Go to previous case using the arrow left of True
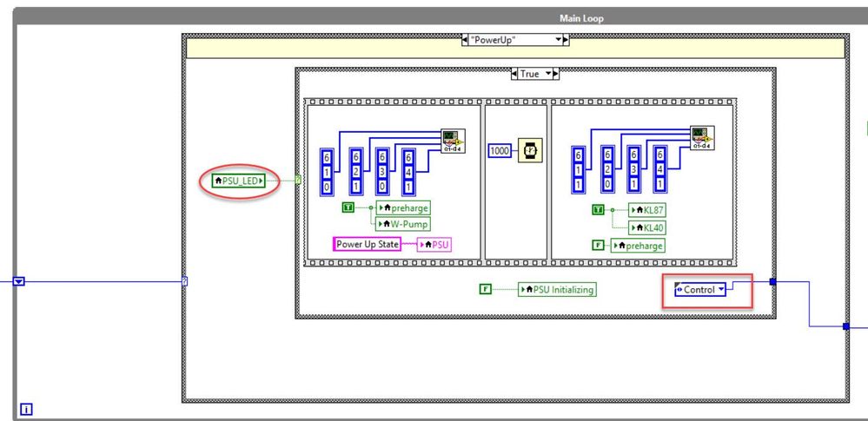This screenshot has height=421, width=868. click(514, 74)
